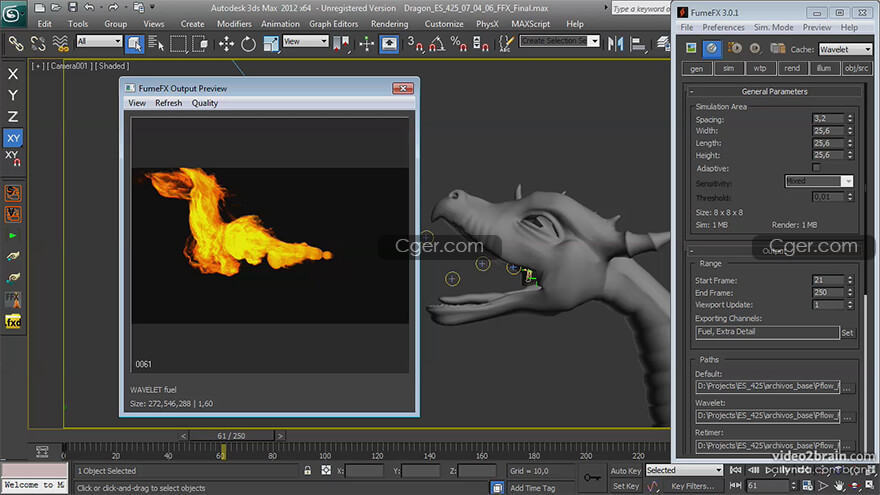This screenshot has height=495, width=880.
Task: Step time slider forward arrow
Action: [280, 436]
